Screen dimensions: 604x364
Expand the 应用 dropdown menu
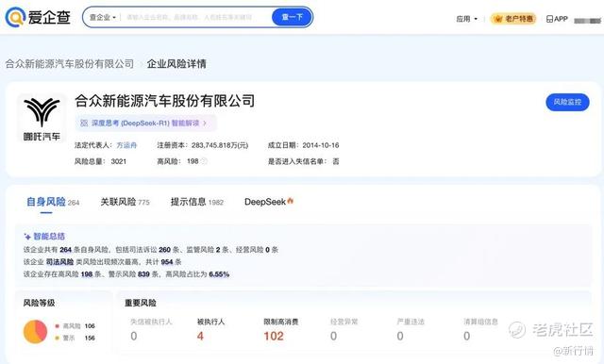coord(466,19)
